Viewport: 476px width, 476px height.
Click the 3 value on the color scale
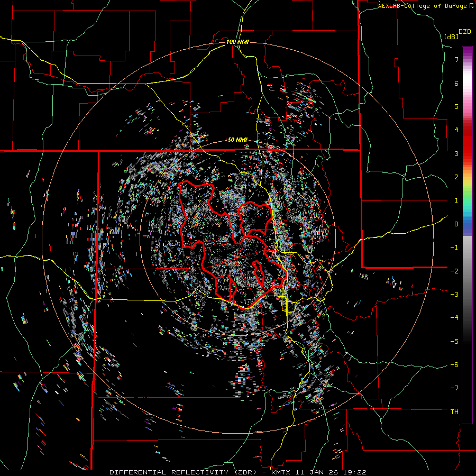456,153
